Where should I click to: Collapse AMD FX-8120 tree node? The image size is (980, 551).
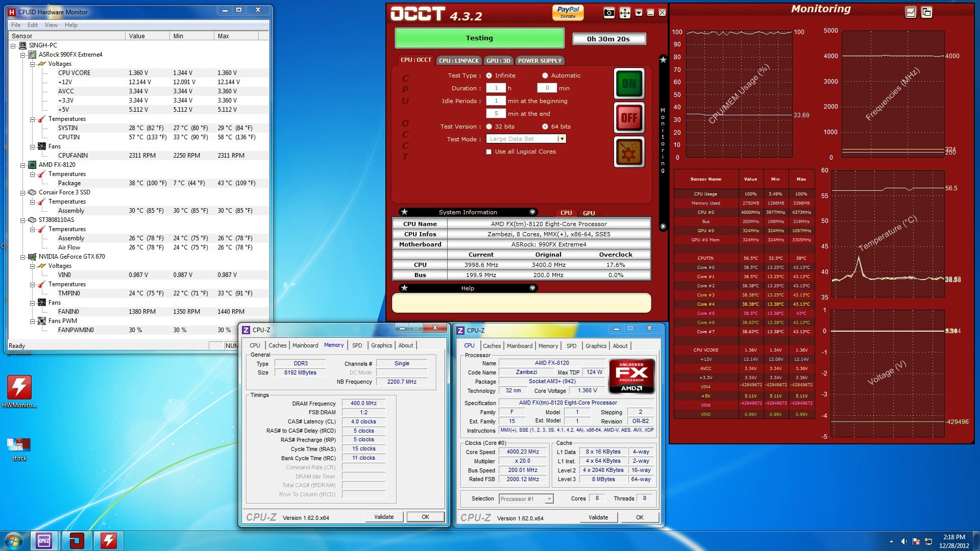pos(23,165)
